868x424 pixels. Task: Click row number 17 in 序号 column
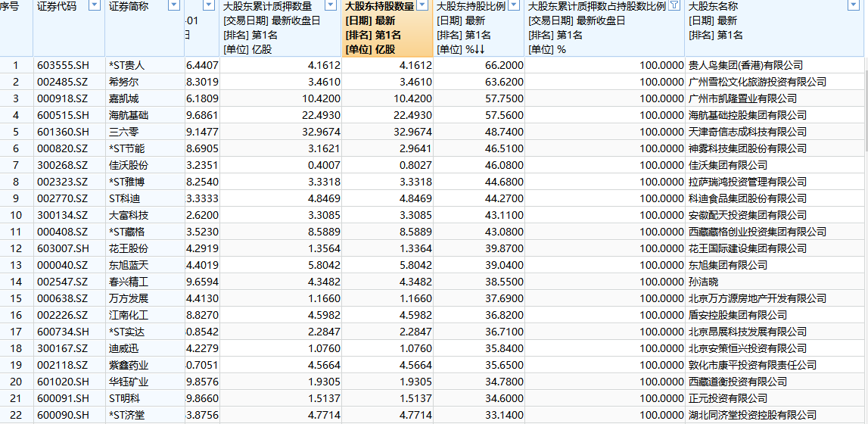pos(15,332)
